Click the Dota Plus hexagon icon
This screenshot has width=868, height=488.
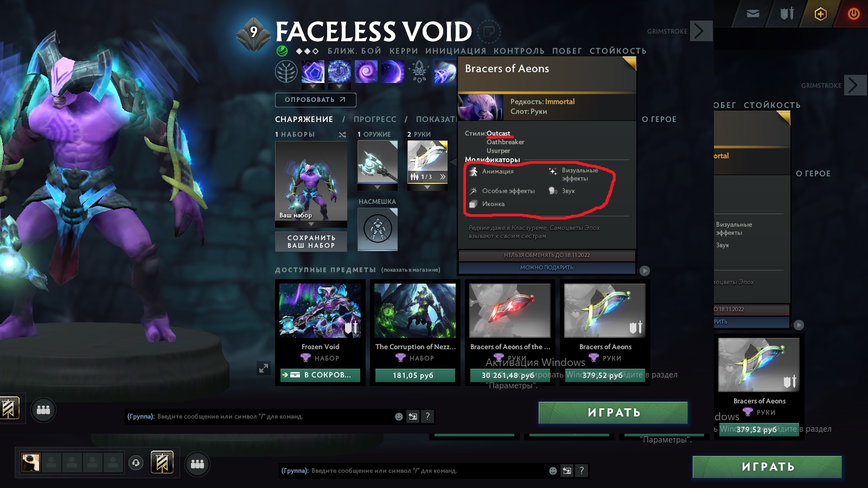pyautogui.click(x=821, y=14)
